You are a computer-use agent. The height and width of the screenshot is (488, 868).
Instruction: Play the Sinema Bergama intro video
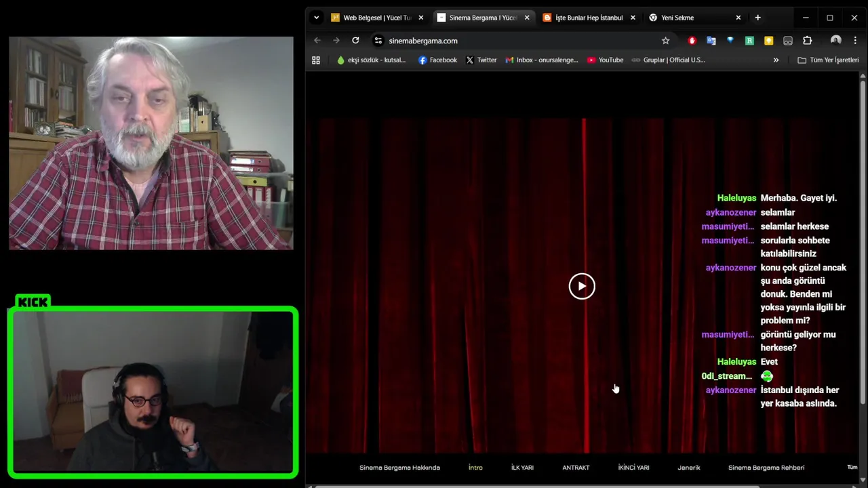click(582, 287)
